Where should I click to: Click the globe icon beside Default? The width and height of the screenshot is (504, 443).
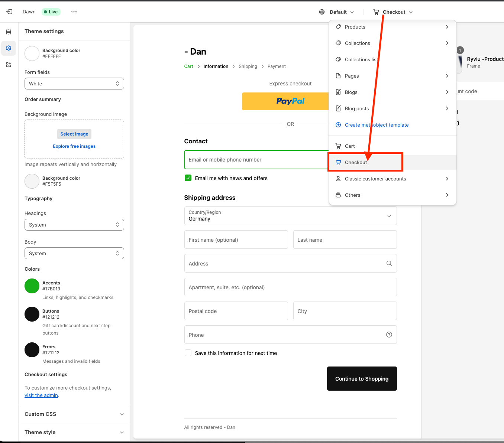tap(322, 12)
